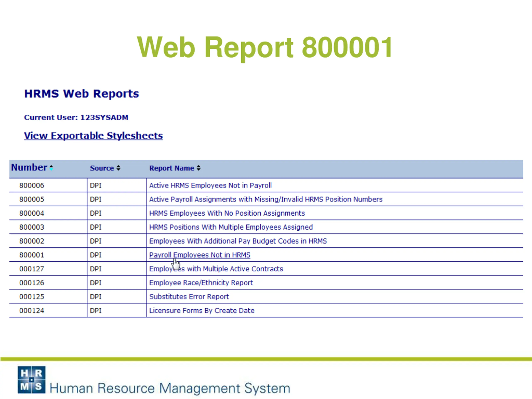Click DPI source in row 800006
This screenshot has width=532, height=399.
(96, 185)
